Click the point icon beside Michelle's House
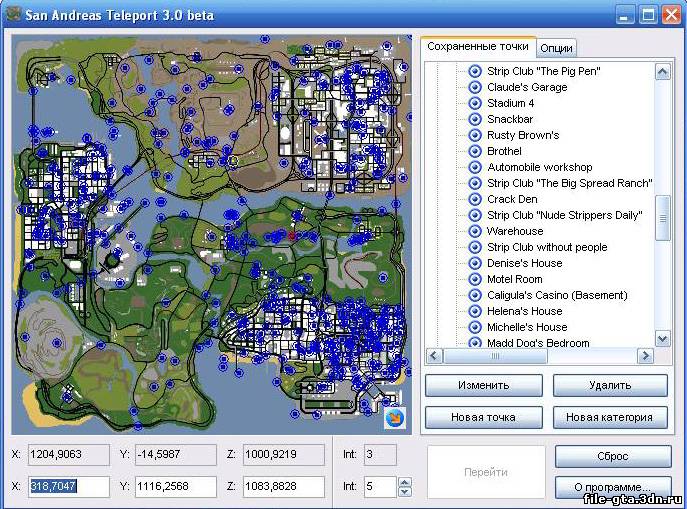 [475, 327]
